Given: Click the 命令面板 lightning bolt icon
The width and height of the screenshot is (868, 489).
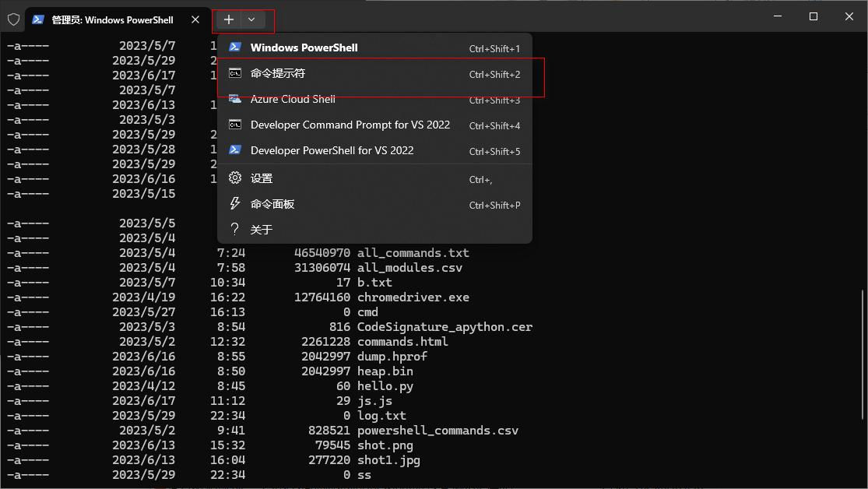Looking at the screenshot, I should [234, 203].
